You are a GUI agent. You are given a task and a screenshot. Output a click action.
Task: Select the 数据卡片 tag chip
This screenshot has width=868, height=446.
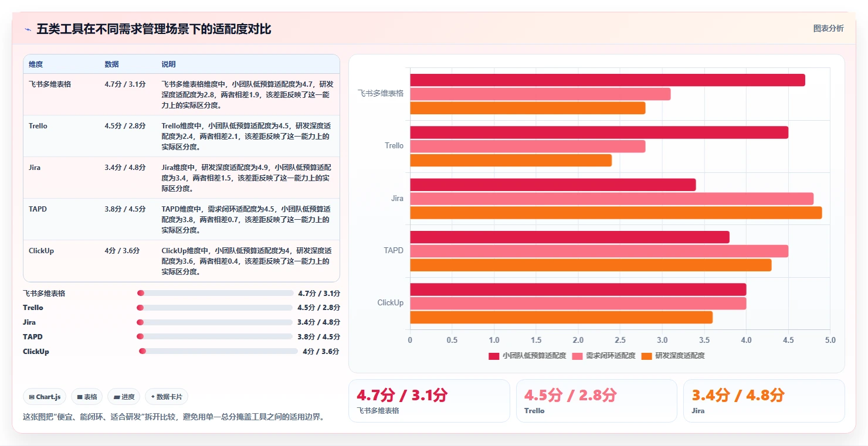click(167, 397)
